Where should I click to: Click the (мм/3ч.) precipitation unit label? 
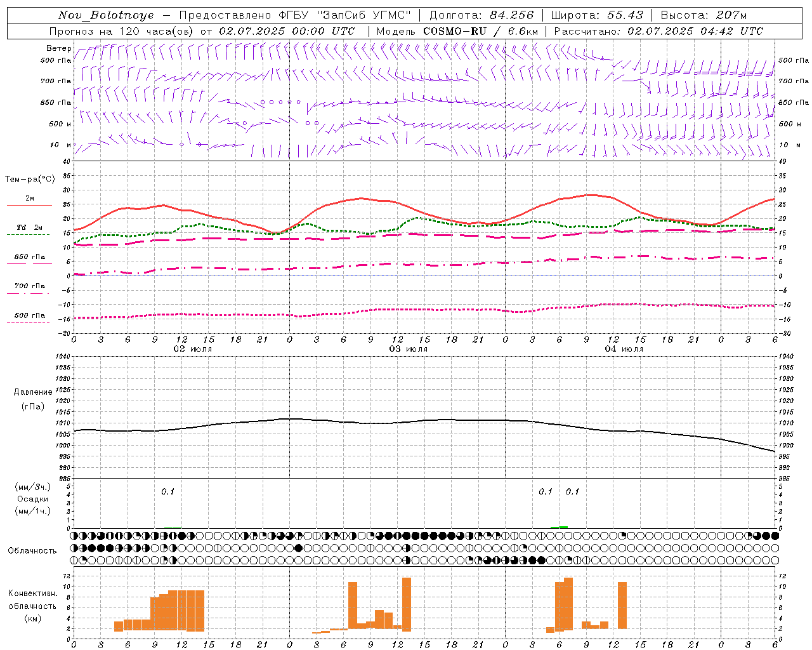(33, 487)
